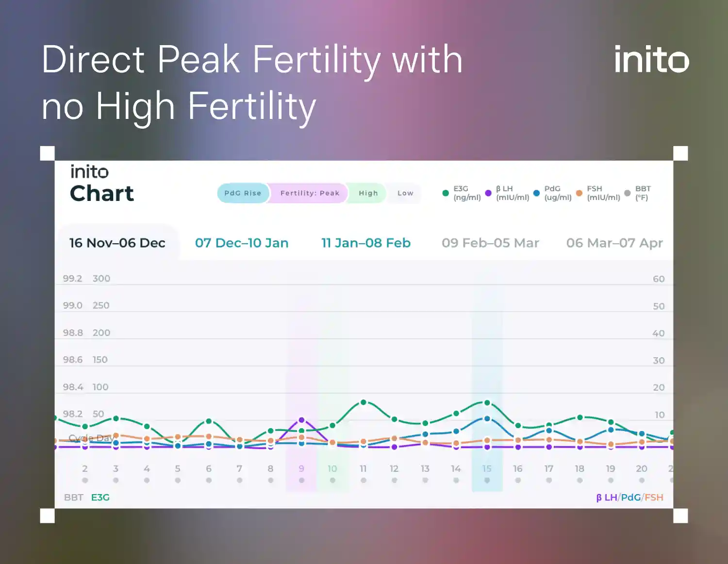728x564 pixels.
Task: Click the Fertility: Peak legend pill
Action: coord(310,193)
